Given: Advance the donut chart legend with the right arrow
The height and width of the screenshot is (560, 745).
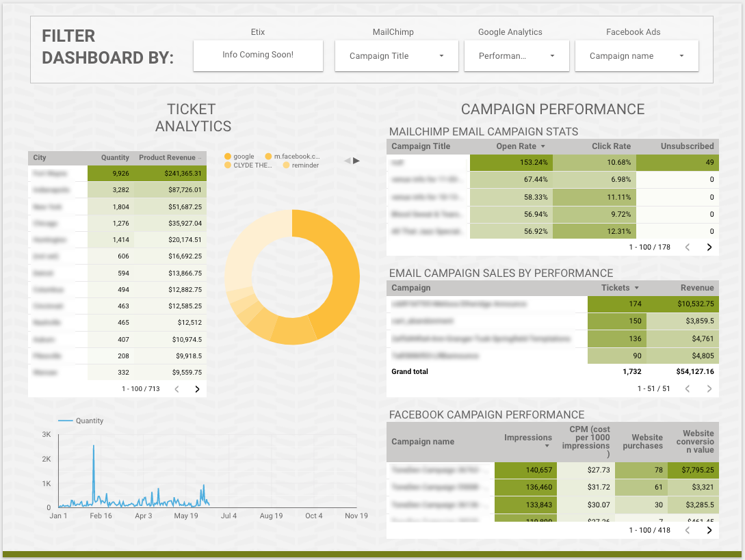Looking at the screenshot, I should [x=356, y=160].
